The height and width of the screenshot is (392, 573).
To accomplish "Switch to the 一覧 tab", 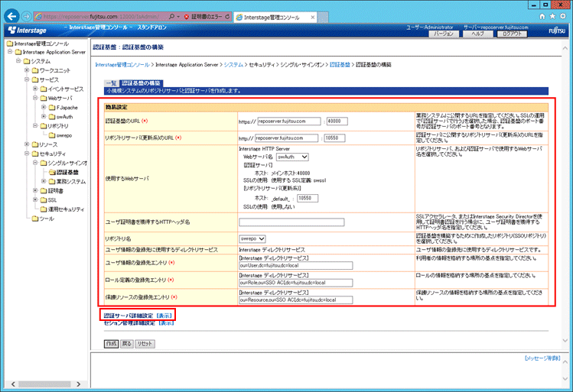I will click(x=111, y=83).
